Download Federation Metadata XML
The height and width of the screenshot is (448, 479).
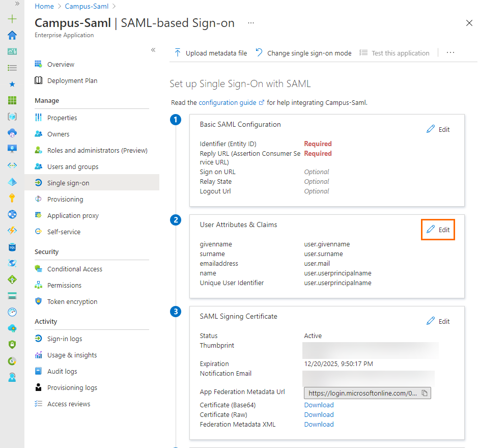319,425
